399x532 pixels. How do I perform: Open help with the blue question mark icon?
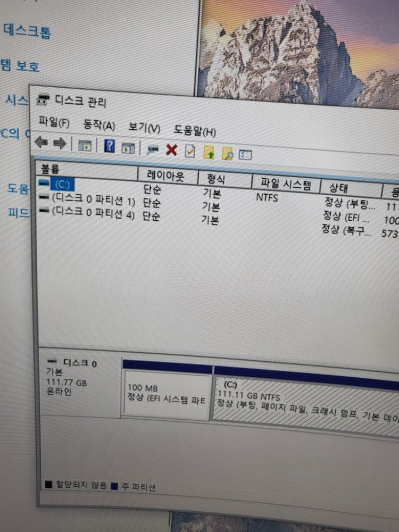pyautogui.click(x=109, y=146)
